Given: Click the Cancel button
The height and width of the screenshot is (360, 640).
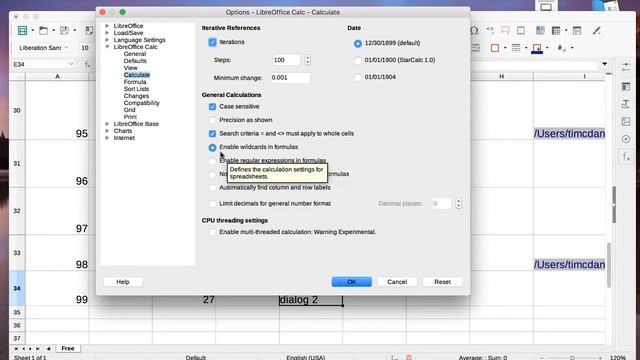Looking at the screenshot, I should pos(397,282).
